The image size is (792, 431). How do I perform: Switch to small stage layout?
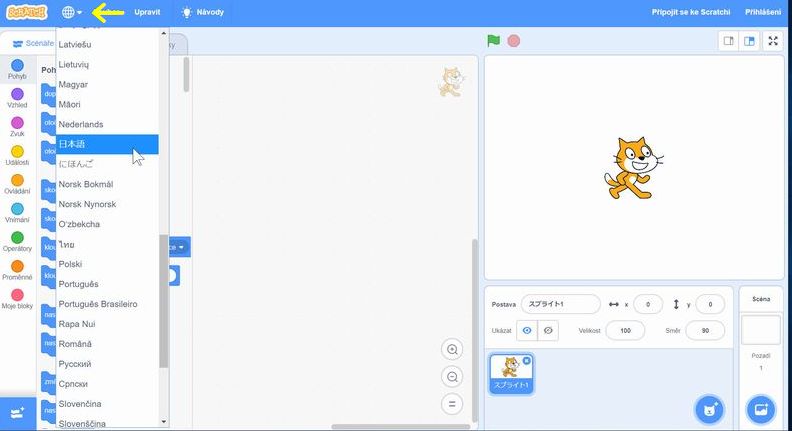tap(729, 41)
